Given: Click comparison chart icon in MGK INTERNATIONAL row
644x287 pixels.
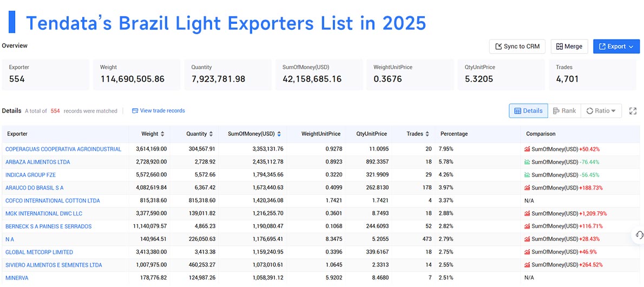Looking at the screenshot, I should click(x=527, y=213).
